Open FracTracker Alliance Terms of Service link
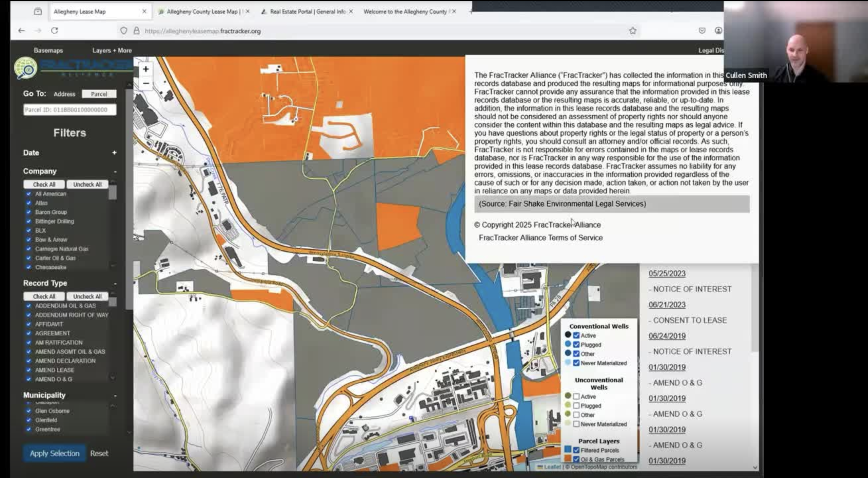868x478 pixels. pyautogui.click(x=540, y=237)
